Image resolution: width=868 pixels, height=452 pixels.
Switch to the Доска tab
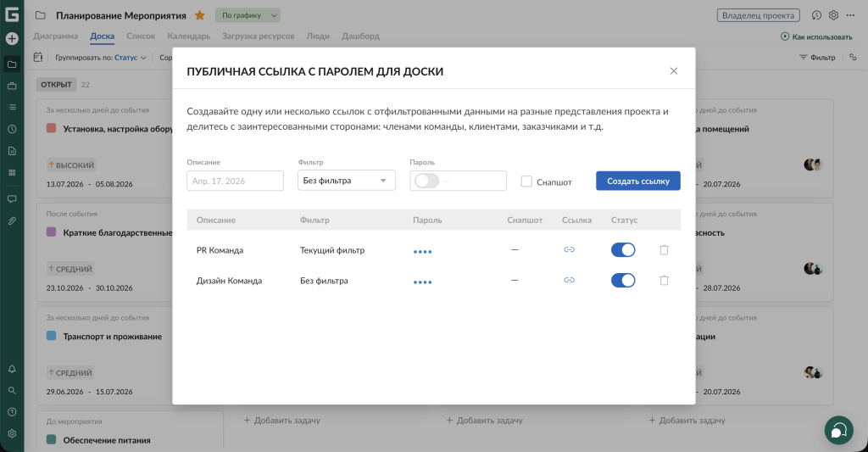(x=103, y=36)
